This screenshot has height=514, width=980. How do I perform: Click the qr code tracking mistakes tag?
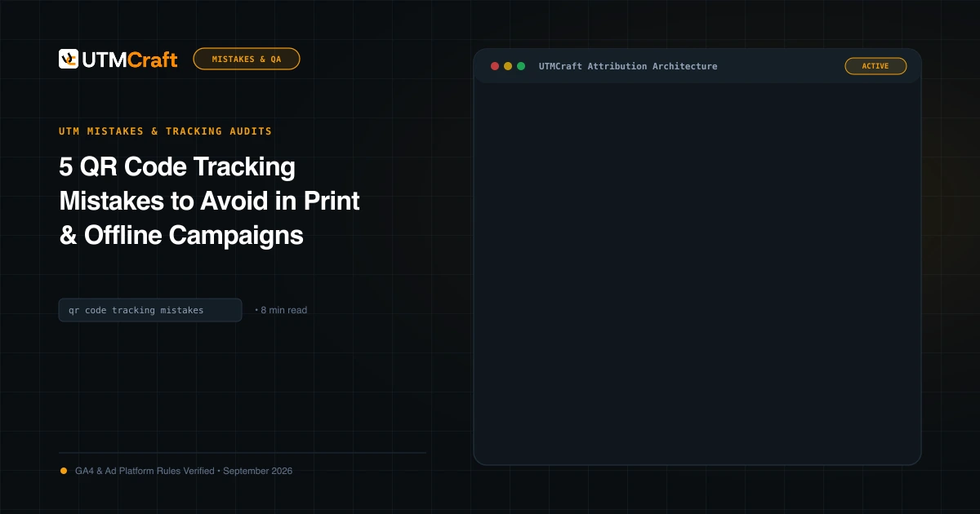pos(150,310)
